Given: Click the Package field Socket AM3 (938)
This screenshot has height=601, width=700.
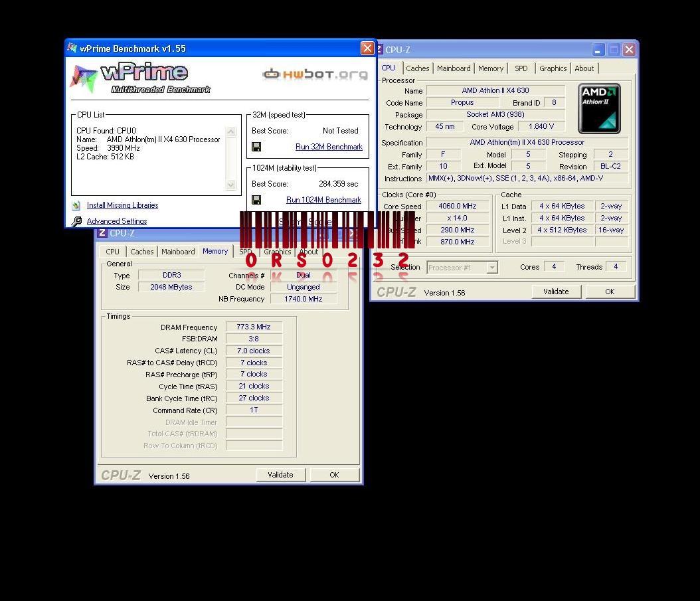Looking at the screenshot, I should (495, 114).
